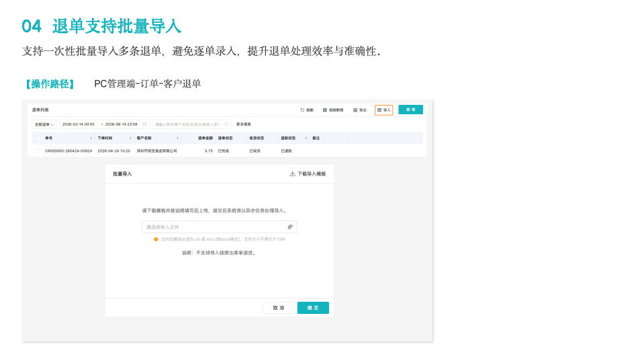
Task: Click 下载导入模版 download template link
Action: coord(308,174)
